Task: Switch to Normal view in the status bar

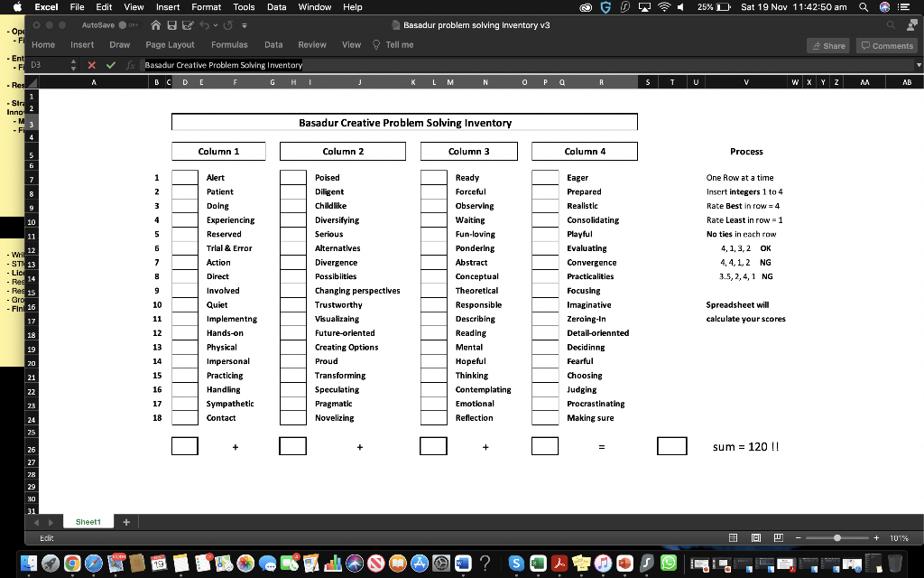Action: pyautogui.click(x=733, y=537)
